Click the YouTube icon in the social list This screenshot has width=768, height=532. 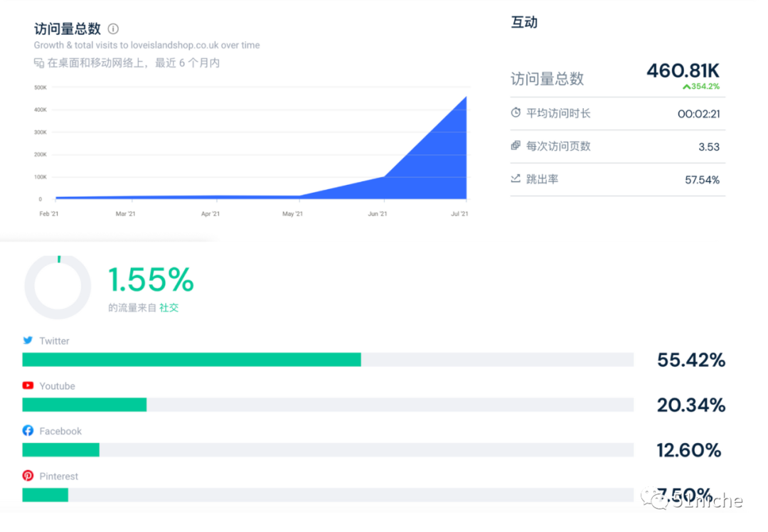tap(28, 386)
